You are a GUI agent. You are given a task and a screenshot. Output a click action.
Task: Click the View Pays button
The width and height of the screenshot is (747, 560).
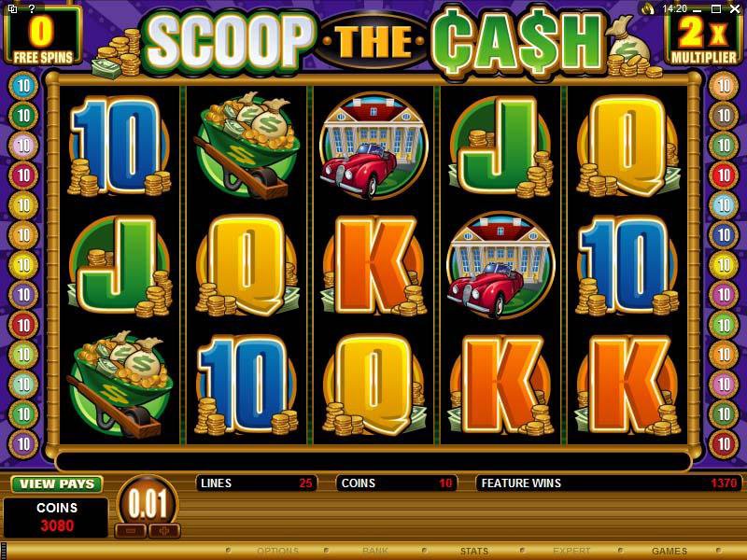57,483
